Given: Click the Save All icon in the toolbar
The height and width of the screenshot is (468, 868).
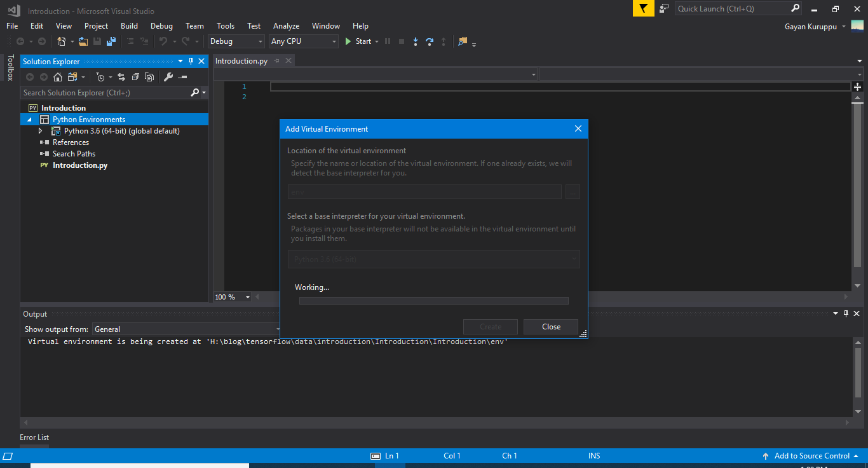Looking at the screenshot, I should [x=112, y=41].
